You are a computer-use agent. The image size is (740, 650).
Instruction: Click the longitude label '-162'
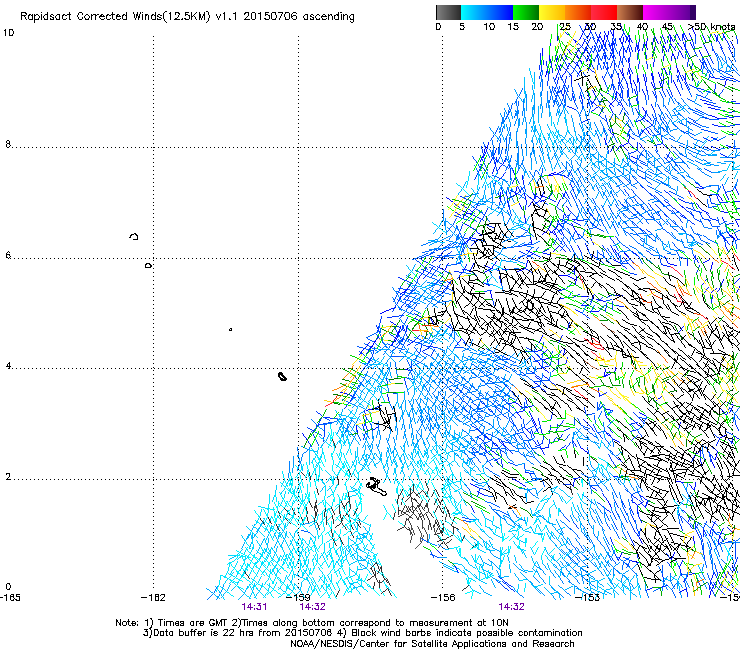pos(154,597)
